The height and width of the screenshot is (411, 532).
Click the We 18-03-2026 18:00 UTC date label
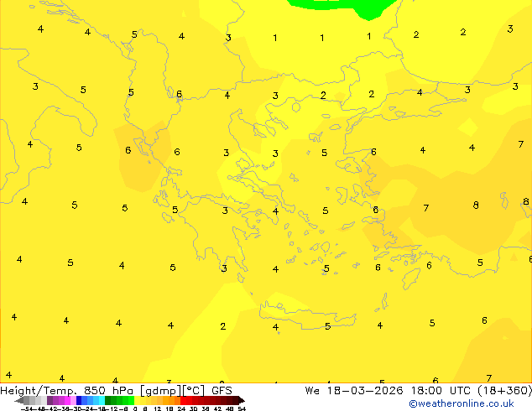373,391
